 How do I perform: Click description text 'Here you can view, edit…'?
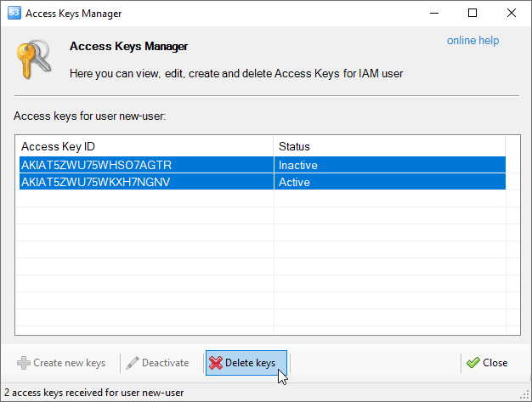pyautogui.click(x=236, y=74)
